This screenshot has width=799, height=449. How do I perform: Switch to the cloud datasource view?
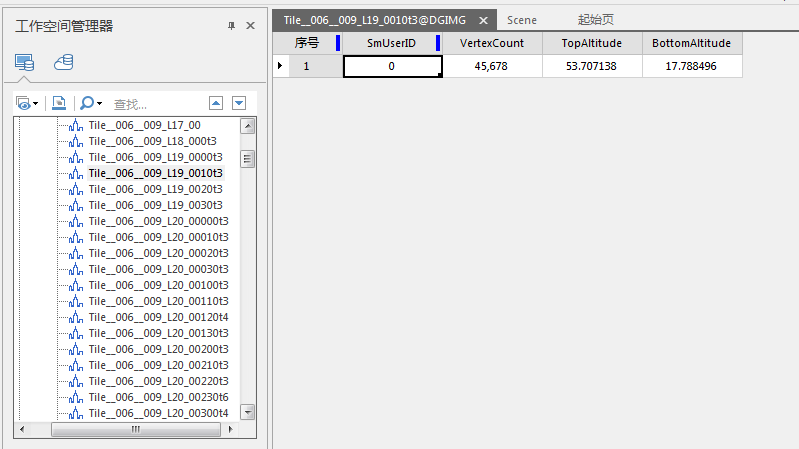[64, 62]
